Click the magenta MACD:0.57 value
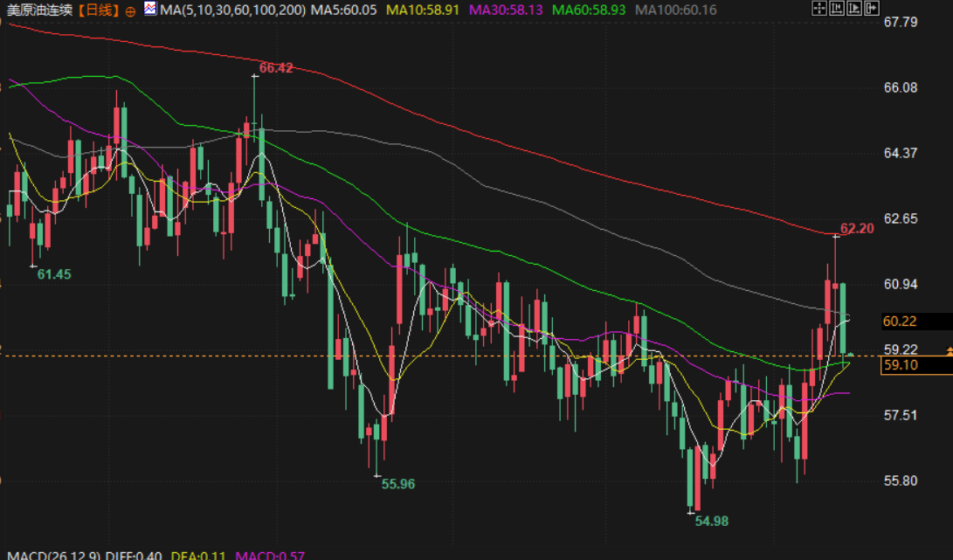 pyautogui.click(x=270, y=555)
